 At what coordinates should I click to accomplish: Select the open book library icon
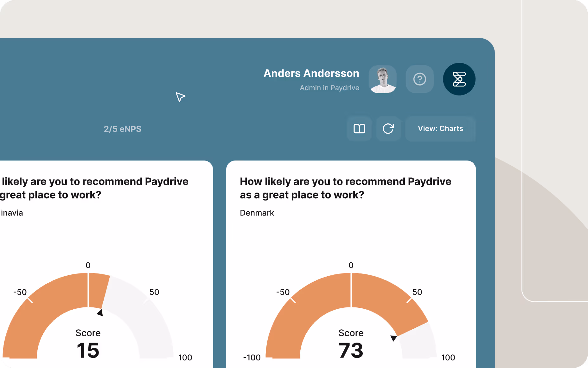pyautogui.click(x=359, y=129)
